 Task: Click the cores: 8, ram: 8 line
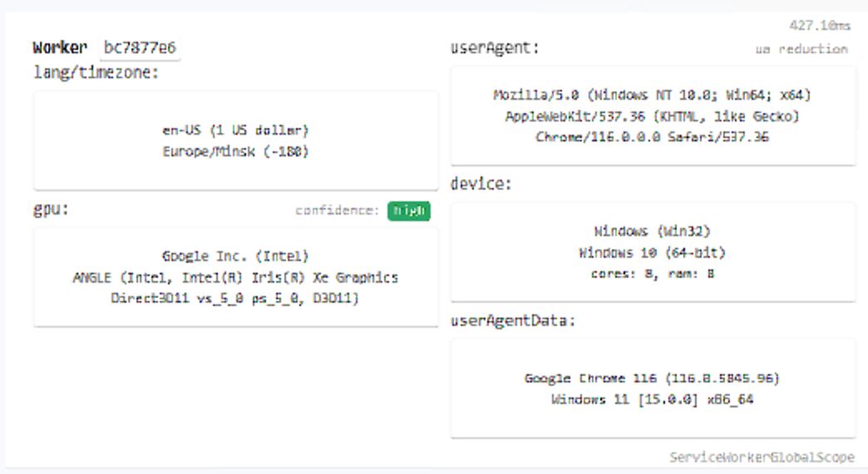tap(652, 273)
